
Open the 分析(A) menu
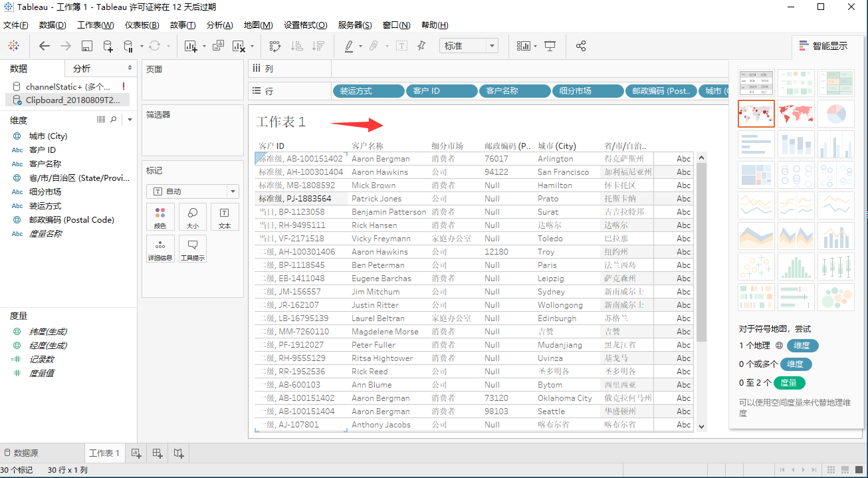[220, 25]
